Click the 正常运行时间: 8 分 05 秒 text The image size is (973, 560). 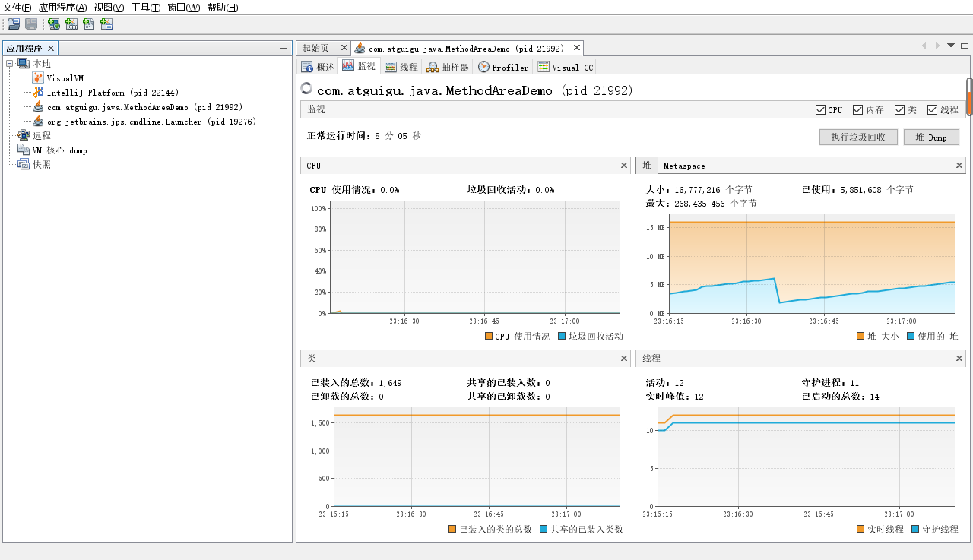[x=364, y=136]
